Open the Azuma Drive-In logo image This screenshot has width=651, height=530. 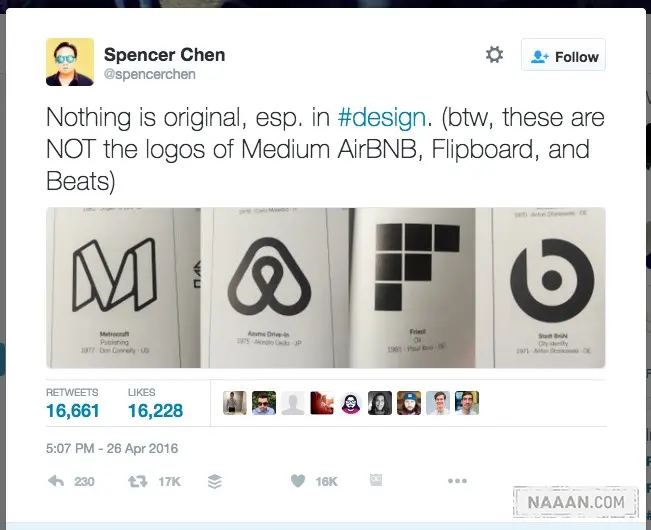[x=275, y=288]
